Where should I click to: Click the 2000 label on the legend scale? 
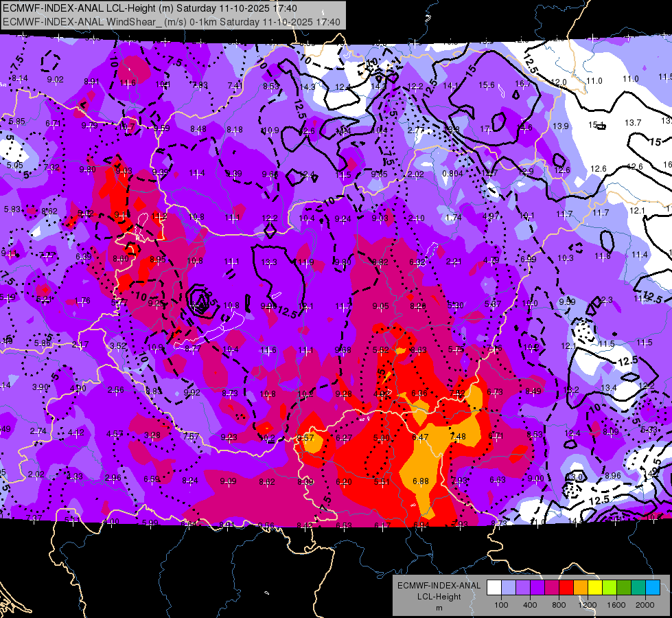click(645, 605)
